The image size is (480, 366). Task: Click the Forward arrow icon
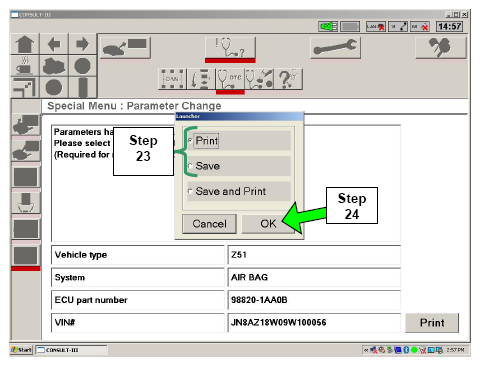[82, 44]
